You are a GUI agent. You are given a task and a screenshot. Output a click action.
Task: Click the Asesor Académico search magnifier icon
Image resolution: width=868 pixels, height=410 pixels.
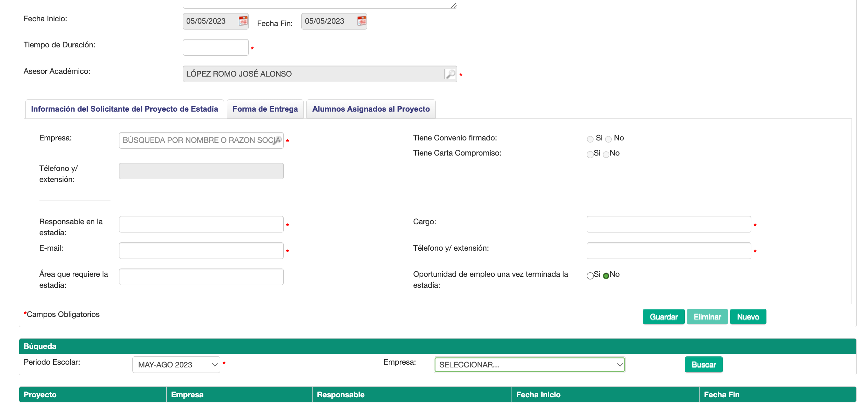pos(450,74)
